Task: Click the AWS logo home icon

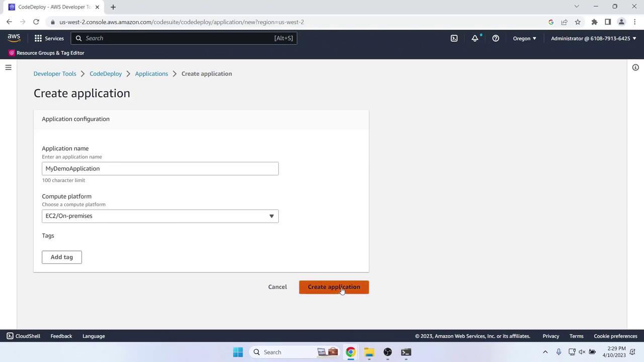Action: [x=14, y=38]
